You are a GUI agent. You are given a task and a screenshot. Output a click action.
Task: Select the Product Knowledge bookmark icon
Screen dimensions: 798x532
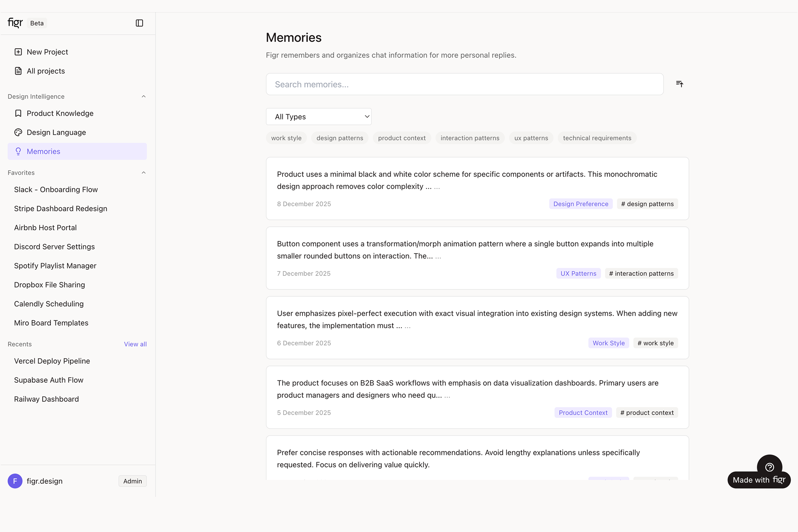(x=18, y=113)
